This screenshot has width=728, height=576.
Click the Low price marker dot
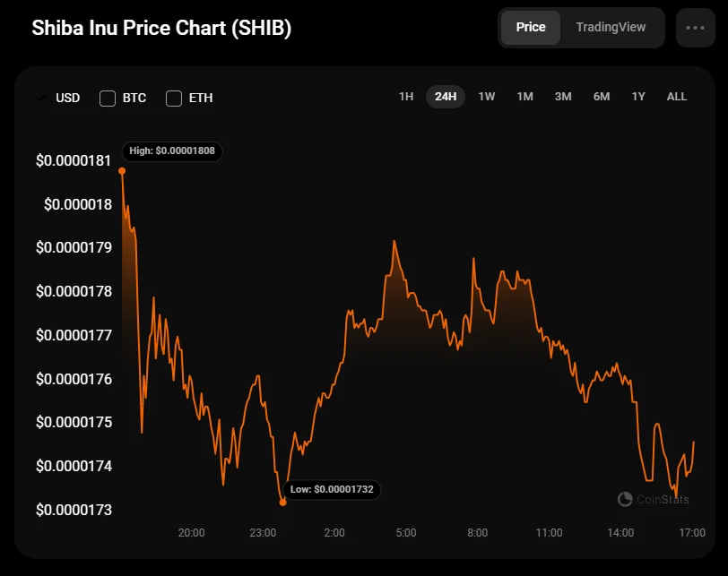coord(283,503)
